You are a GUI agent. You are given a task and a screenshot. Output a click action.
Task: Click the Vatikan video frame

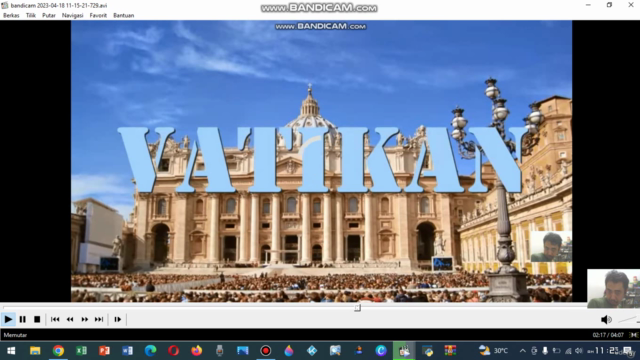pyautogui.click(x=321, y=161)
